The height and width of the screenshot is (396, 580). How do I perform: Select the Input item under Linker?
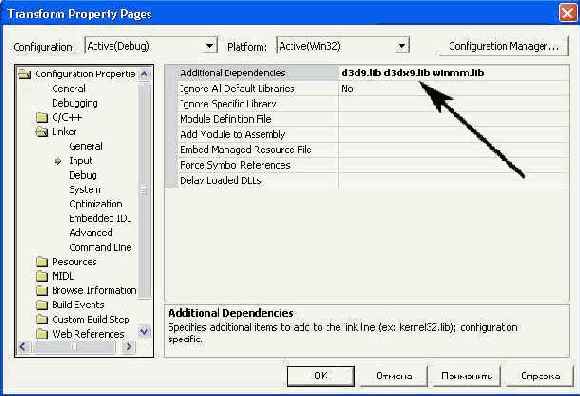tap(81, 161)
